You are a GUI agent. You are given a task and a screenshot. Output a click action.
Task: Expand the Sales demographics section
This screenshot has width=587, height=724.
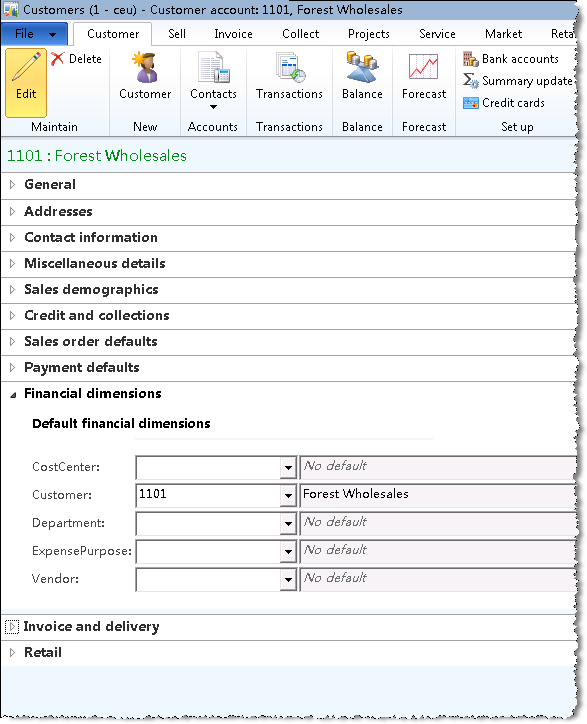coord(12,290)
